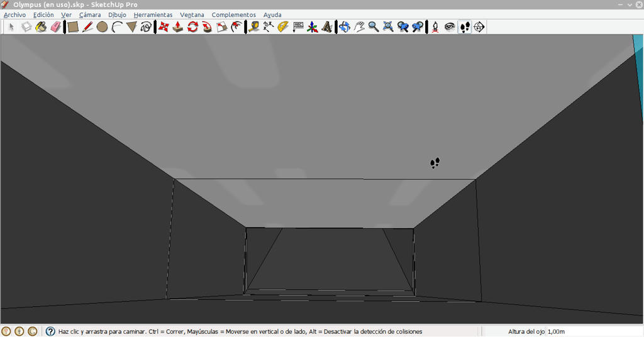This screenshot has width=644, height=337.
Task: Expand the Ventana menu
Action: 192,15
